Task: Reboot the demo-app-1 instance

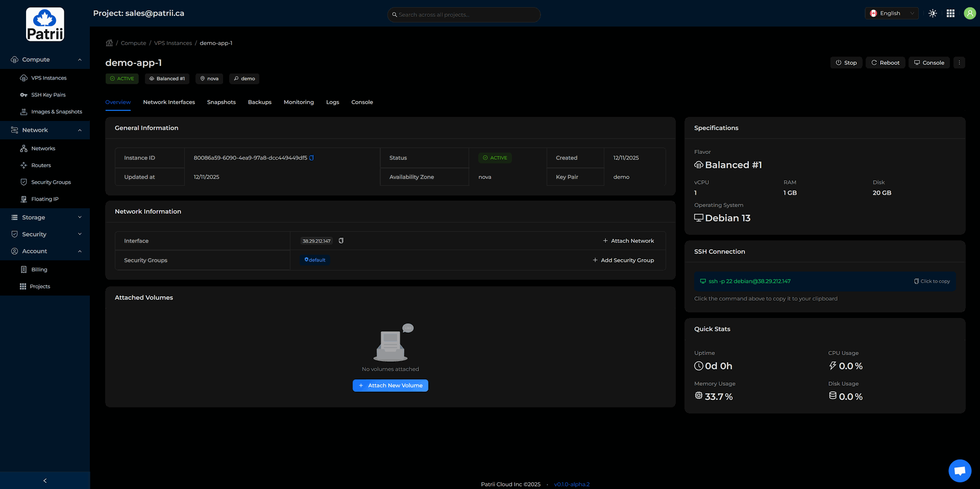Action: click(885, 63)
